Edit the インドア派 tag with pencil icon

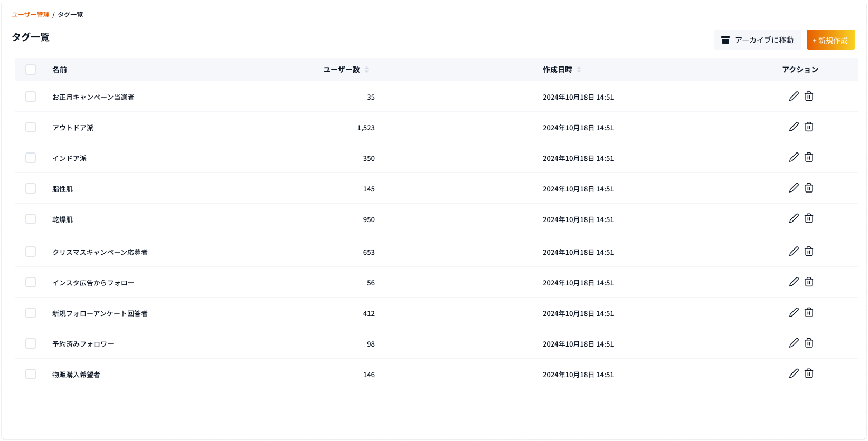pos(794,157)
